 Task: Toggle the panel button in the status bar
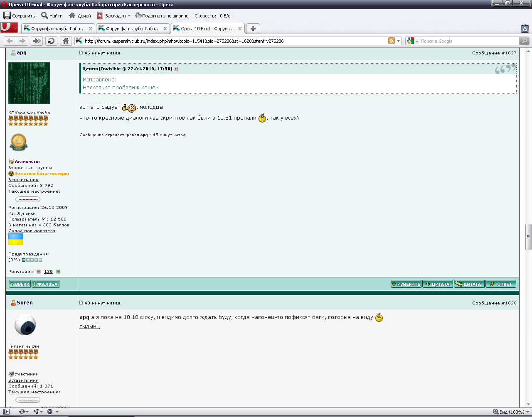pyautogui.click(x=6, y=412)
